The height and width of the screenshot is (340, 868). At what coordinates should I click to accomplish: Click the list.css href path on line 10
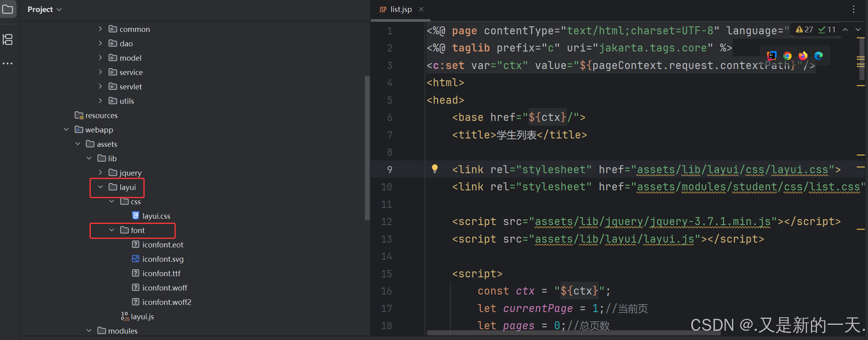(748, 187)
